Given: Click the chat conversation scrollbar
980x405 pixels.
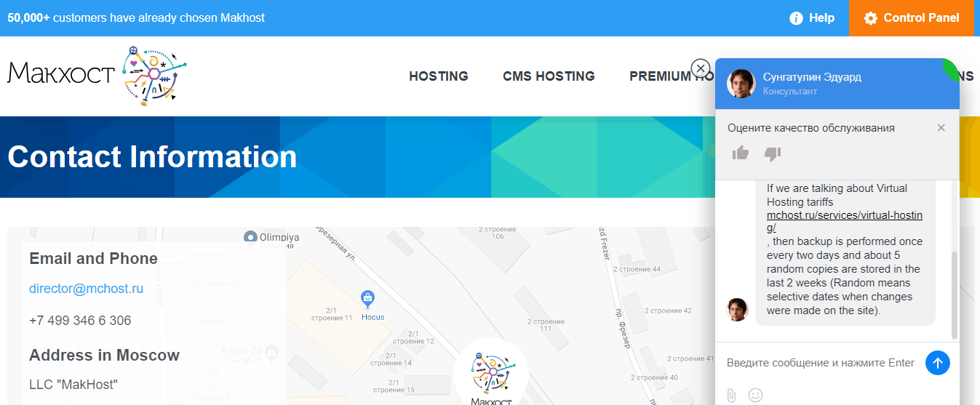Looking at the screenshot, I should point(955,294).
